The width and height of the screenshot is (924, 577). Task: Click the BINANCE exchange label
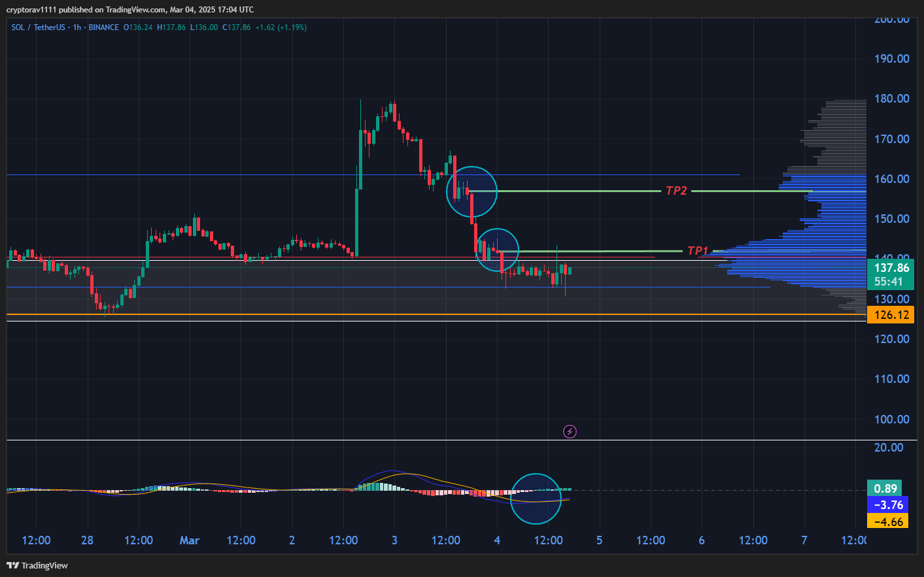click(x=104, y=27)
